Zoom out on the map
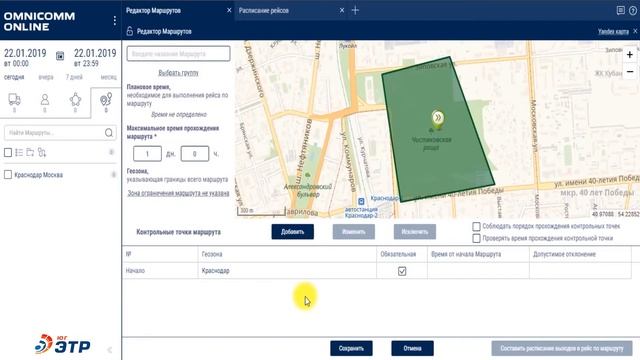Viewport: 640px width, 360px height. [630, 72]
